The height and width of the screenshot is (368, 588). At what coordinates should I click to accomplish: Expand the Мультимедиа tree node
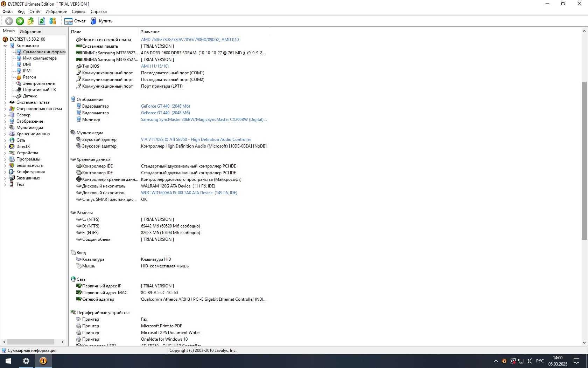5,128
